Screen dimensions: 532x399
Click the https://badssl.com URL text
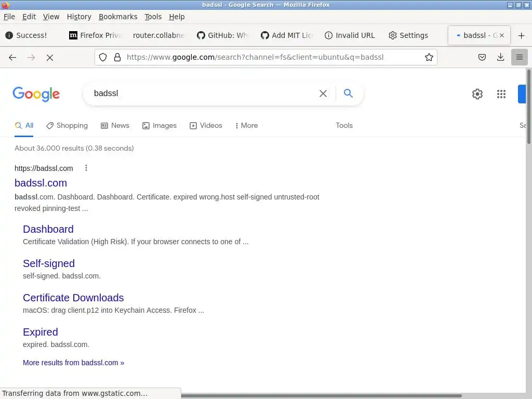click(x=44, y=168)
